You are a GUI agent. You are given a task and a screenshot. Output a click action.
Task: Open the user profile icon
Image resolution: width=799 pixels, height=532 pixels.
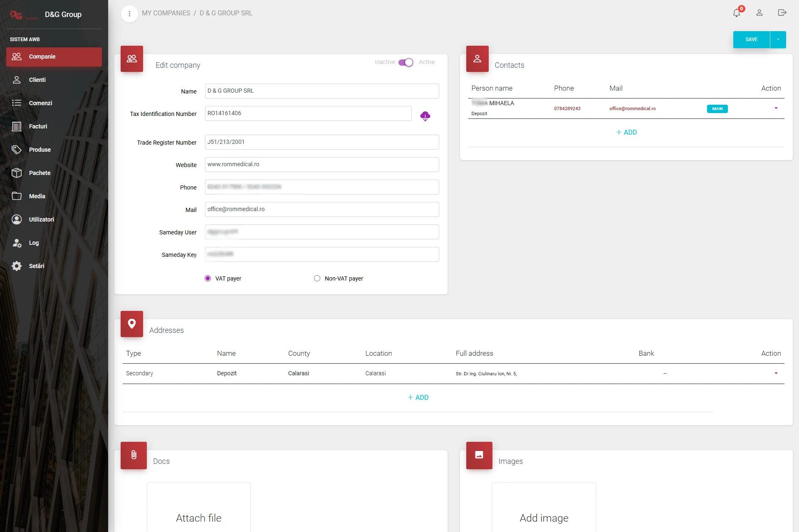pos(759,13)
